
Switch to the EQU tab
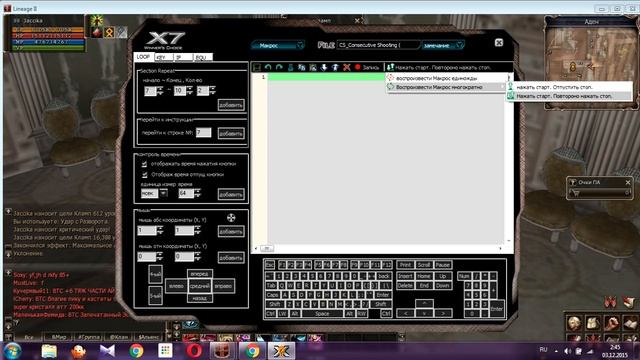202,58
